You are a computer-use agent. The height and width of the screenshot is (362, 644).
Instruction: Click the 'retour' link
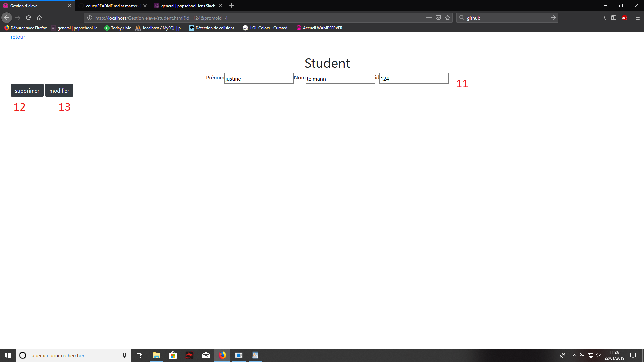18,37
